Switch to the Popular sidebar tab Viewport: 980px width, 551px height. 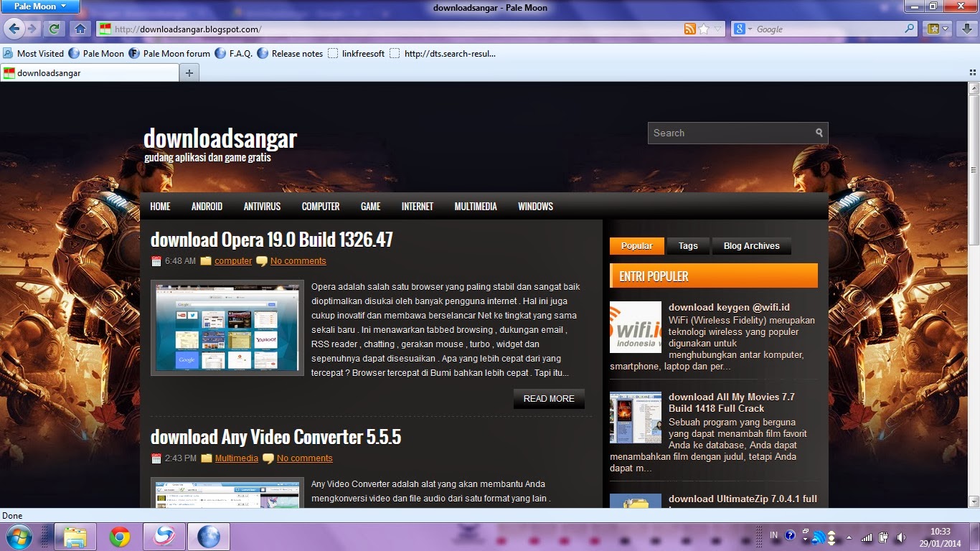[636, 246]
